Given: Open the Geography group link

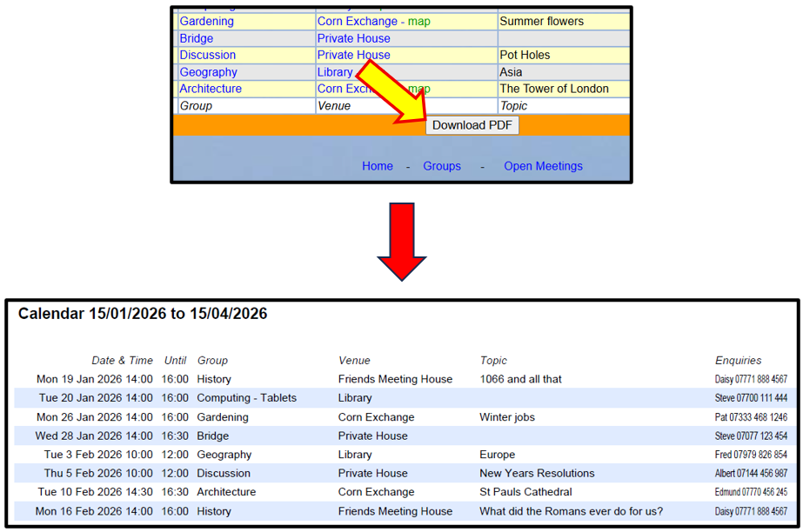Looking at the screenshot, I should tap(209, 72).
